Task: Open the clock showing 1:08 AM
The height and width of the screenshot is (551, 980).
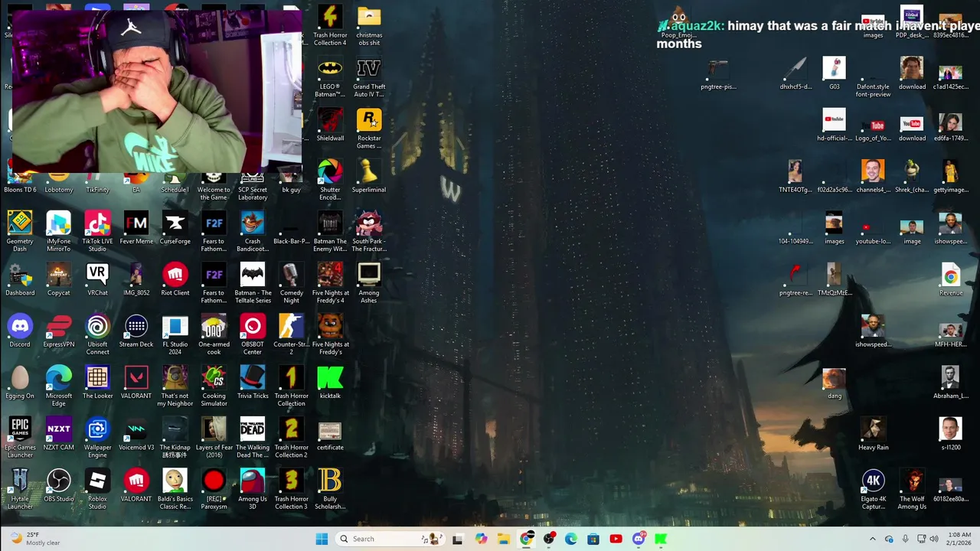Action: tap(959, 539)
